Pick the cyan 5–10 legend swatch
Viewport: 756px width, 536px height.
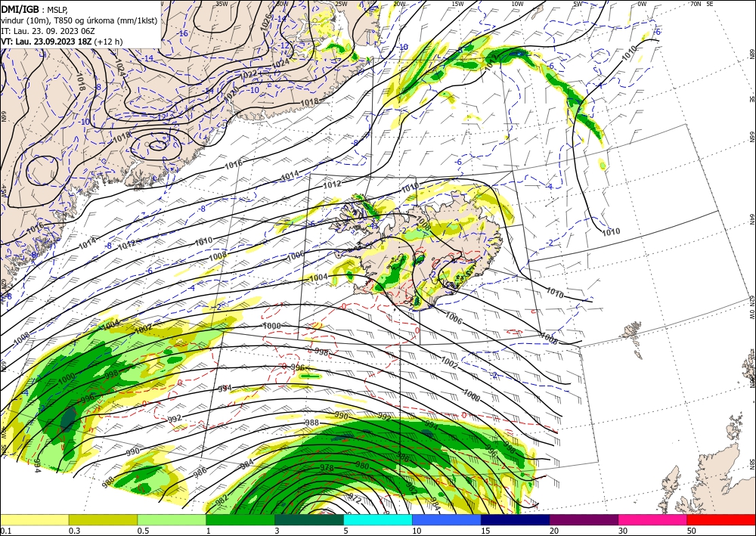point(378,519)
